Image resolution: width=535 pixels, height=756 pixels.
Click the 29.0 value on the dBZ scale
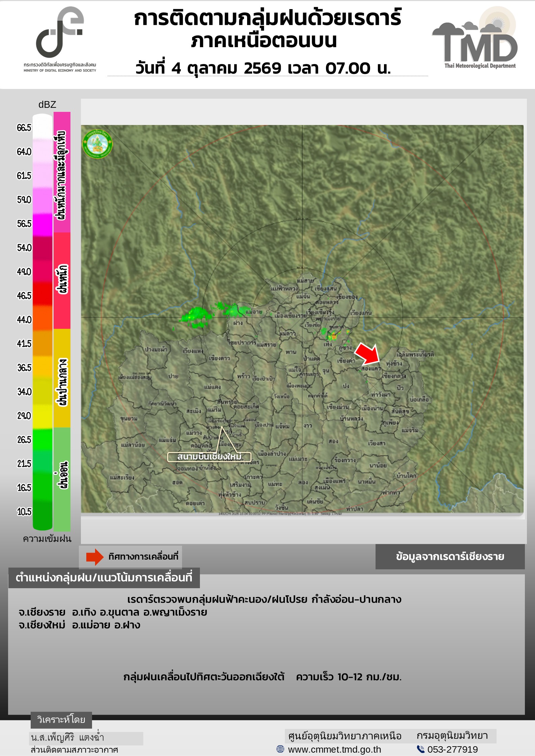(24, 416)
